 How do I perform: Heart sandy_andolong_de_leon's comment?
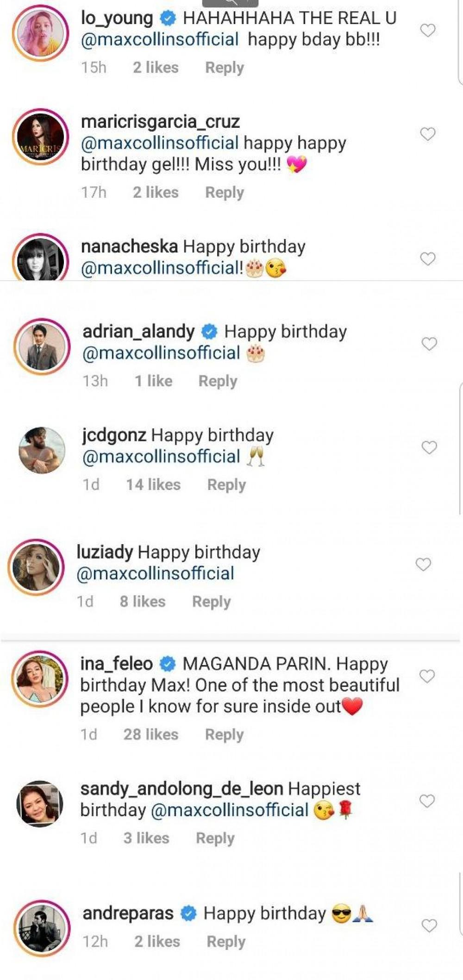tap(427, 801)
